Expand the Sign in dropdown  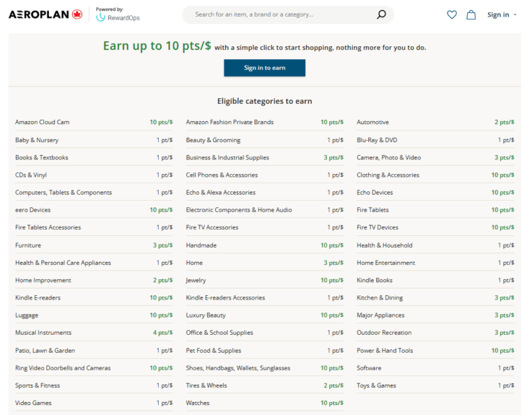(x=502, y=14)
